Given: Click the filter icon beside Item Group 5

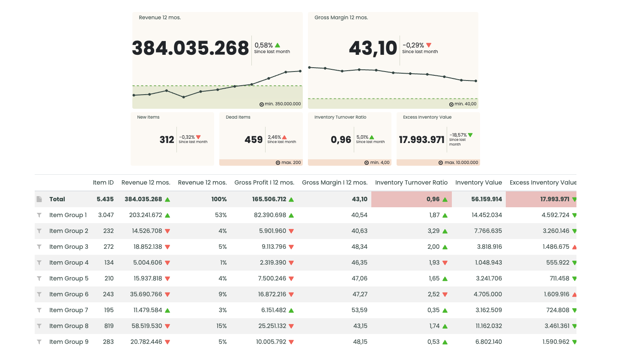Looking at the screenshot, I should [x=39, y=278].
